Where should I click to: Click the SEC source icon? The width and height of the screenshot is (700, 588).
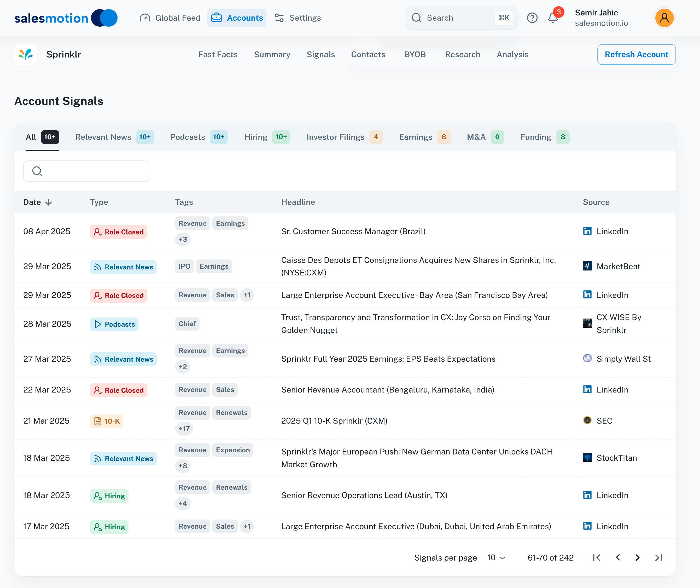point(587,420)
